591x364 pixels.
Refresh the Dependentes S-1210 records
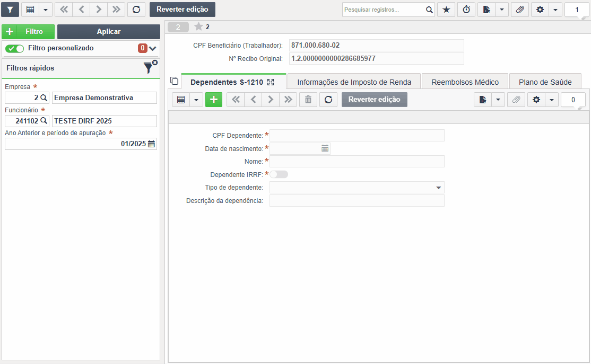click(328, 100)
